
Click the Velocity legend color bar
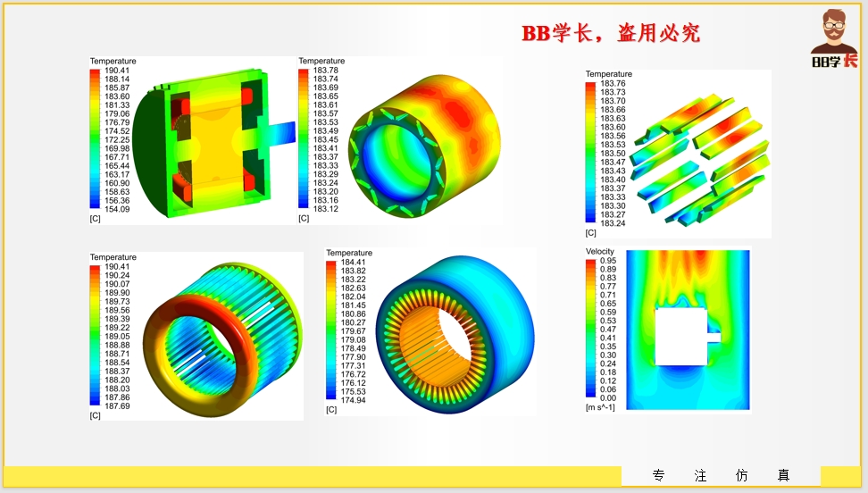[590, 329]
